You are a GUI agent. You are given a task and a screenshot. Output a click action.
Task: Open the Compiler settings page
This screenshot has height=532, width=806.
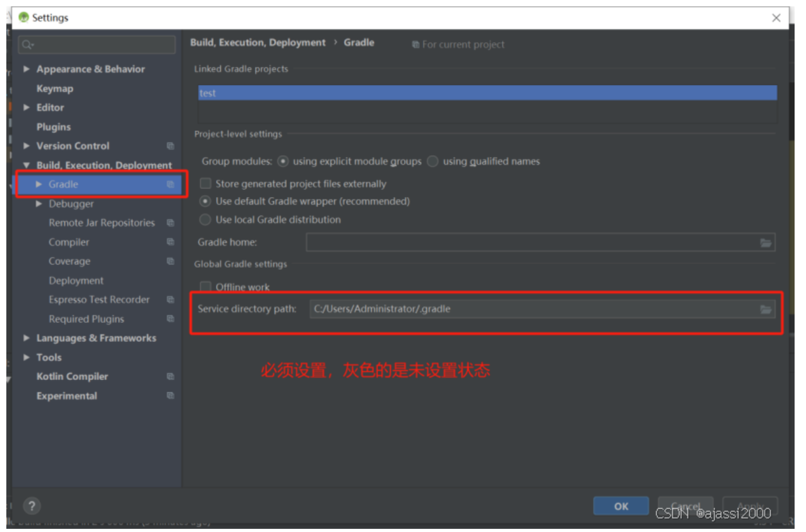69,242
